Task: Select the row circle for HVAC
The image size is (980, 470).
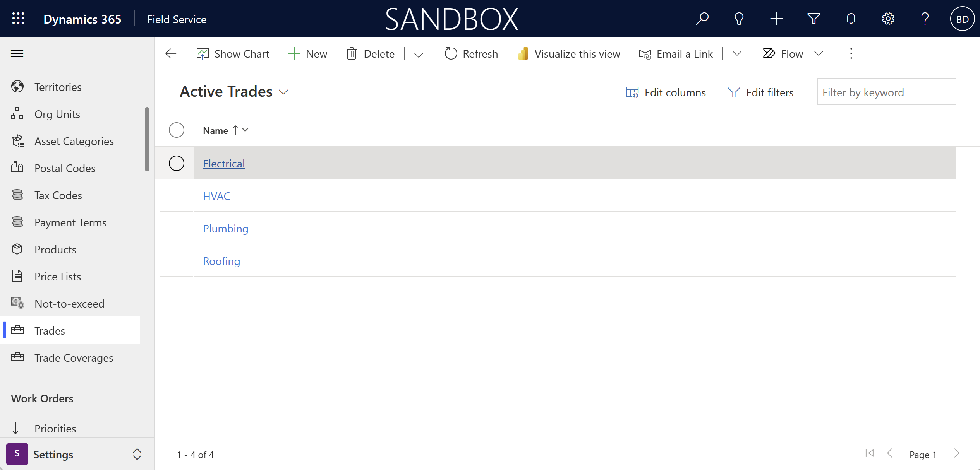Action: 177,196
